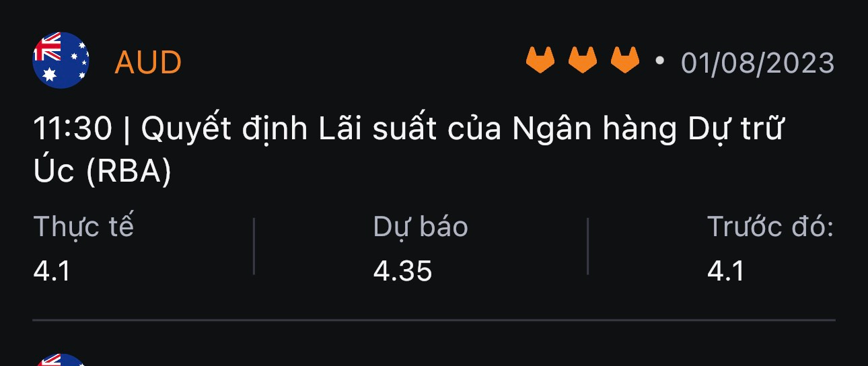Screen dimensions: 868x366
Task: Click the dot separator before the date
Action: (659, 61)
